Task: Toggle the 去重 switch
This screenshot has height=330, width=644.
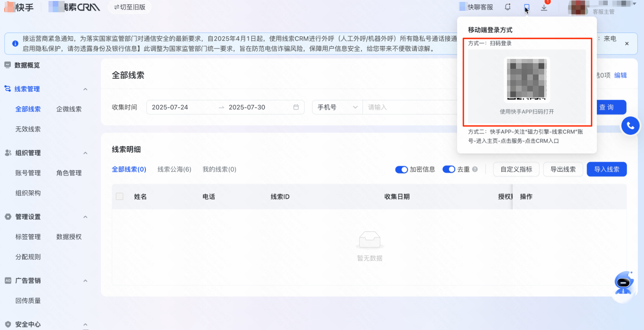Action: click(449, 169)
